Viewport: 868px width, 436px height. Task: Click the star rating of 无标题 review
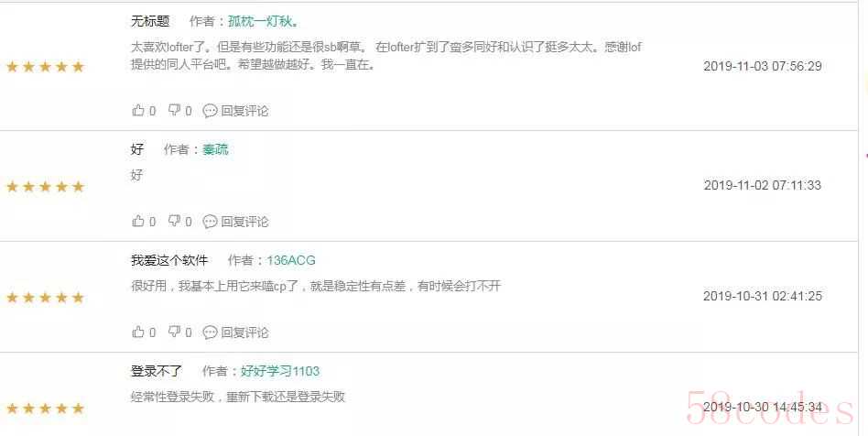click(x=45, y=67)
